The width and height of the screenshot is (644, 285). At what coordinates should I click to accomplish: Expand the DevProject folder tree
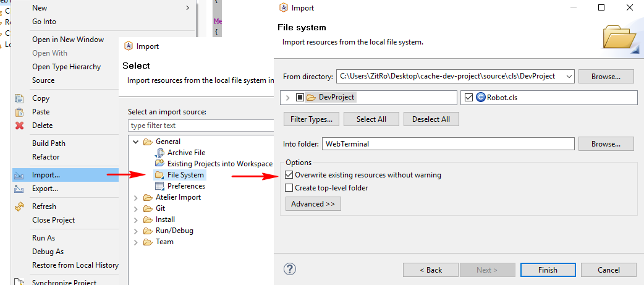[x=288, y=98]
